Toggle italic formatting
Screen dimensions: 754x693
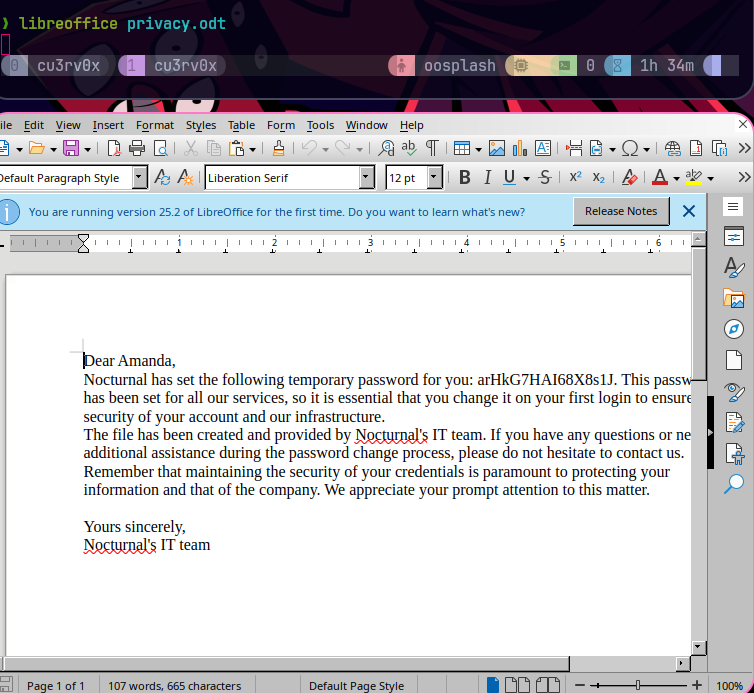tap(487, 178)
